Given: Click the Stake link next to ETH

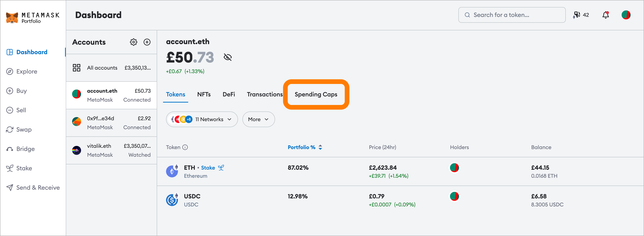Looking at the screenshot, I should 208,168.
